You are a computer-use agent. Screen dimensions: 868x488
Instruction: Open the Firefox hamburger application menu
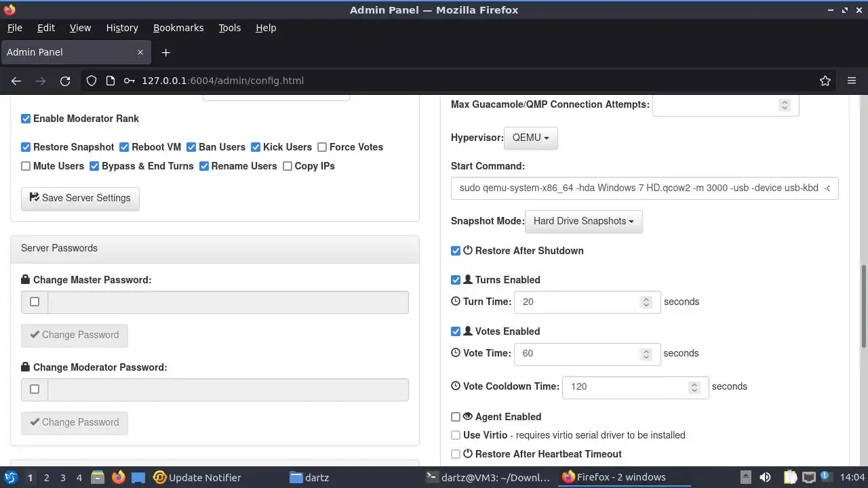pyautogui.click(x=852, y=81)
